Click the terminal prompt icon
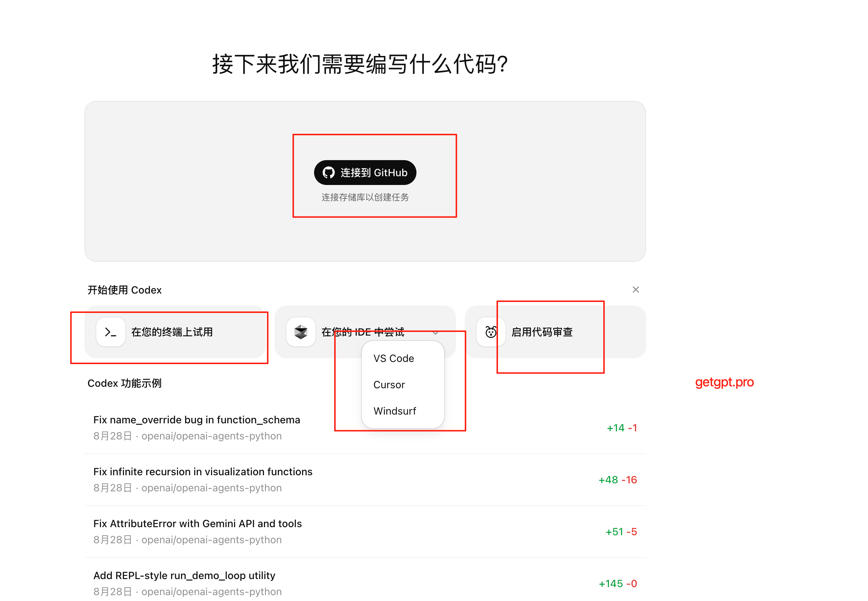The width and height of the screenshot is (868, 601). pos(110,332)
